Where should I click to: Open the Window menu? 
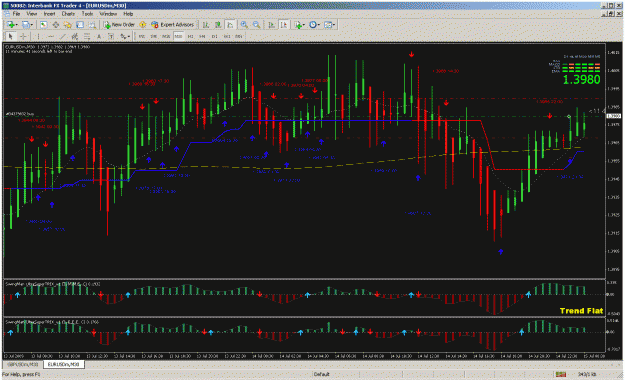coord(108,14)
